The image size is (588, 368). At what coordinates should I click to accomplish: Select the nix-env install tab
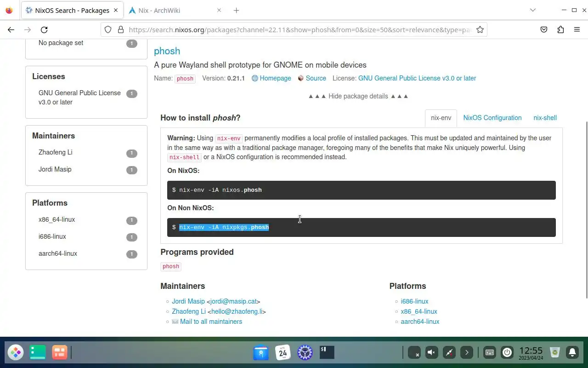tap(441, 118)
